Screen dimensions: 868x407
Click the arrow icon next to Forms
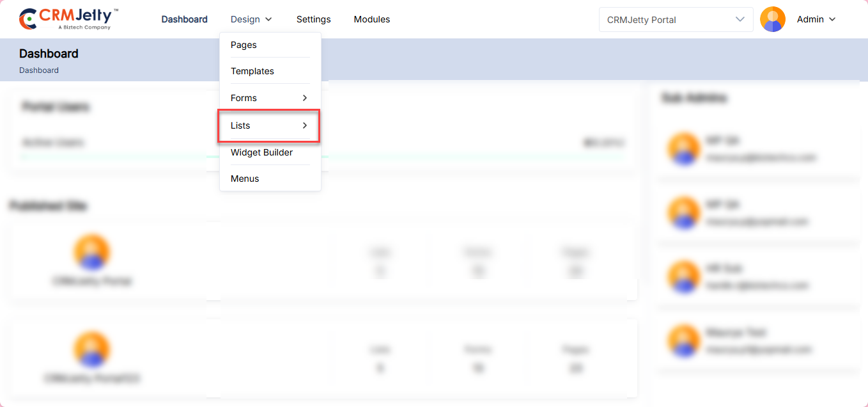pyautogui.click(x=305, y=98)
